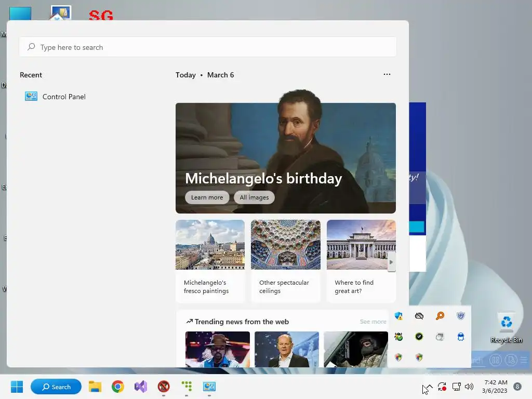Open Windows Security warning tray icon
532x399 pixels.
398,316
